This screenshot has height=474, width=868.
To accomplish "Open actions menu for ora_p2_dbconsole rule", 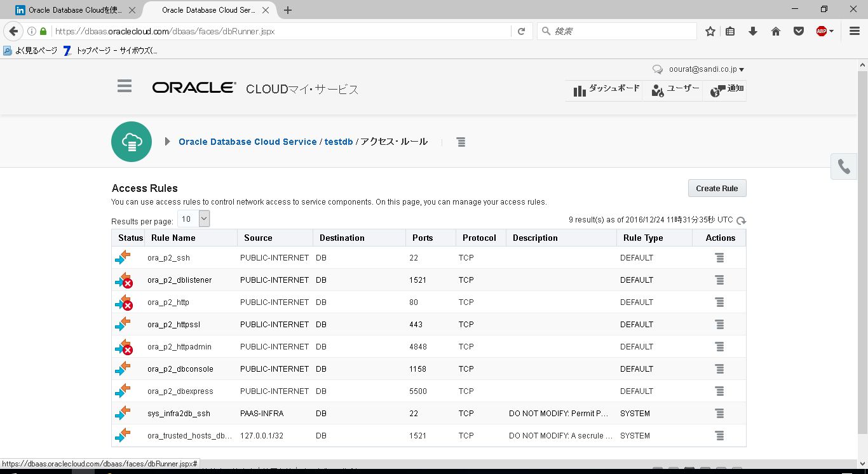I will pyautogui.click(x=719, y=369).
